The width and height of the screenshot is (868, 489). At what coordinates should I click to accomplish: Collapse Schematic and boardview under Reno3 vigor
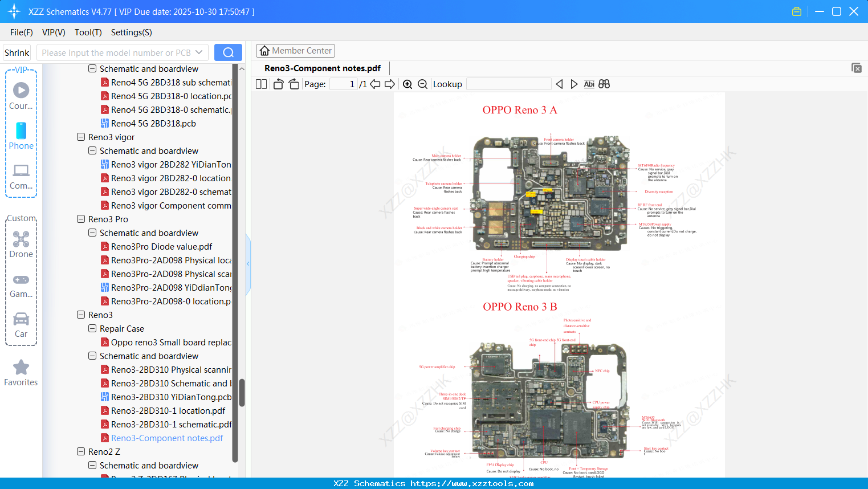92,150
